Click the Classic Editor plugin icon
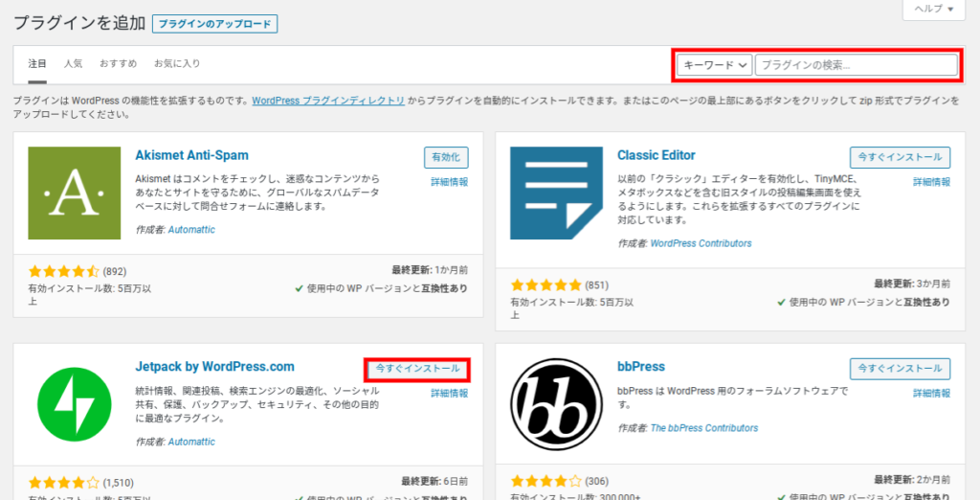The height and width of the screenshot is (500, 980). [x=556, y=193]
